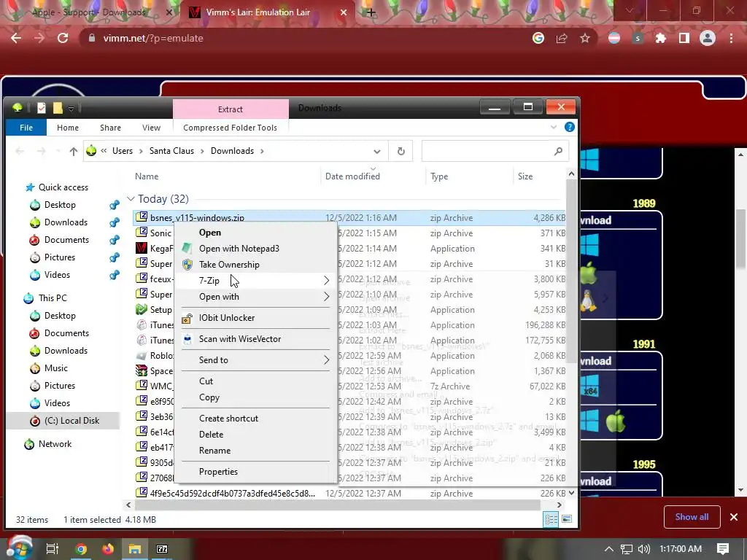Open 7-Zip from the taskbar
The height and width of the screenshot is (560, 747).
(162, 549)
